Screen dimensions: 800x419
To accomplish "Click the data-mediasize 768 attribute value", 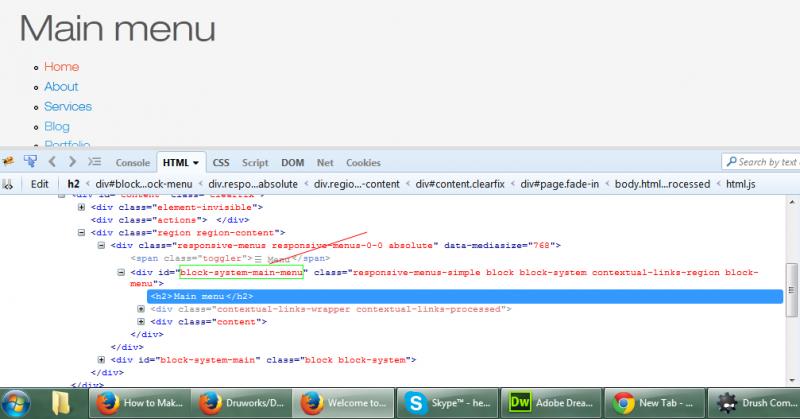I will pos(541,245).
